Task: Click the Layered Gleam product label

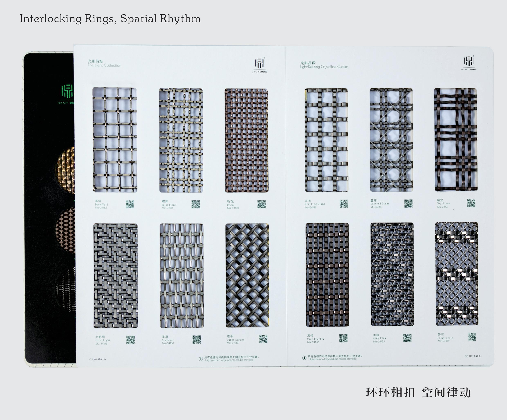Action: click(x=380, y=204)
